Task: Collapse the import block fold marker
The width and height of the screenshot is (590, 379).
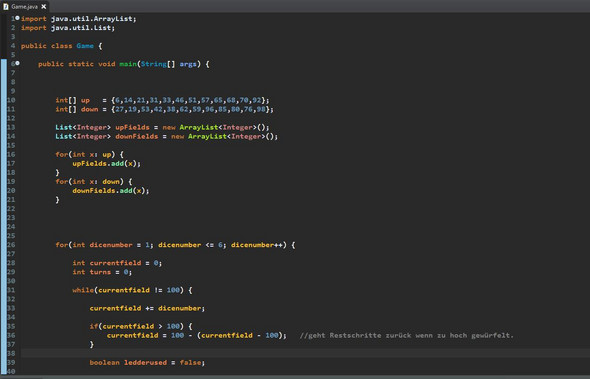Action: click(17, 18)
